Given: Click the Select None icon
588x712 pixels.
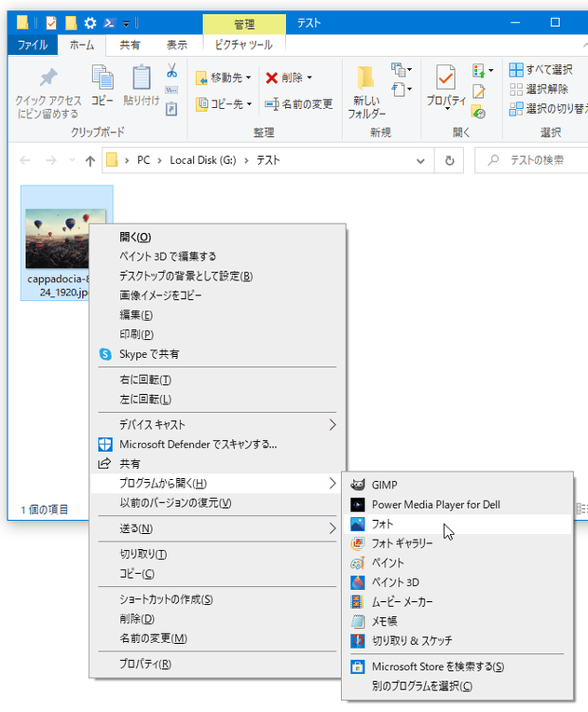Looking at the screenshot, I should [x=516, y=89].
